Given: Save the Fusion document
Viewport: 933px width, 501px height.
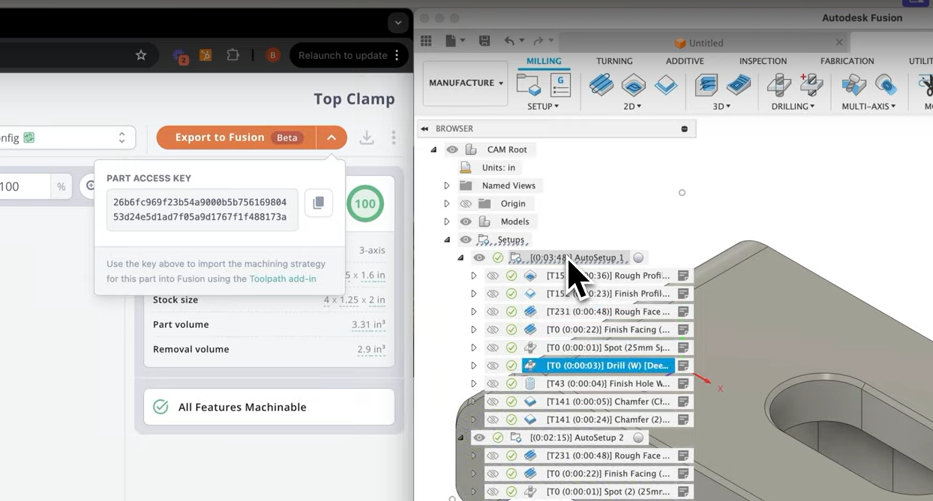Looking at the screenshot, I should click(484, 40).
